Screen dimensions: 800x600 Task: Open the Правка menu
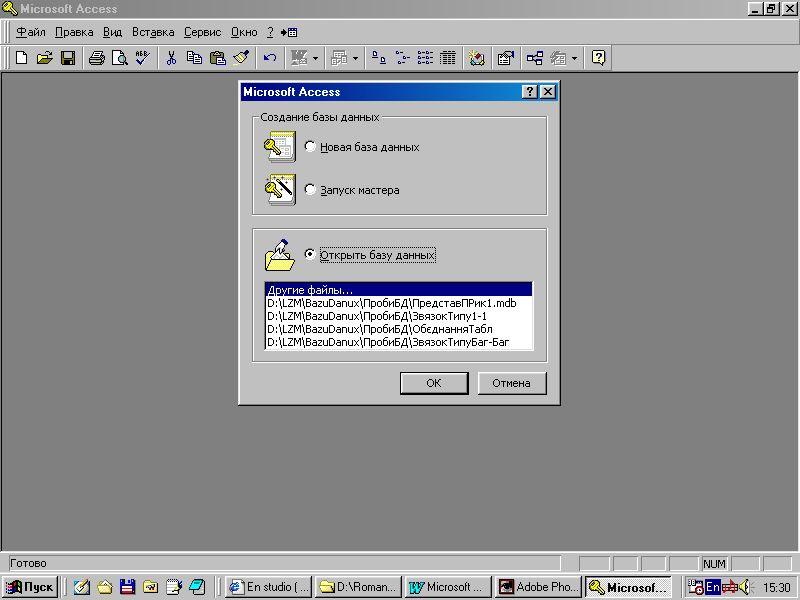click(74, 32)
